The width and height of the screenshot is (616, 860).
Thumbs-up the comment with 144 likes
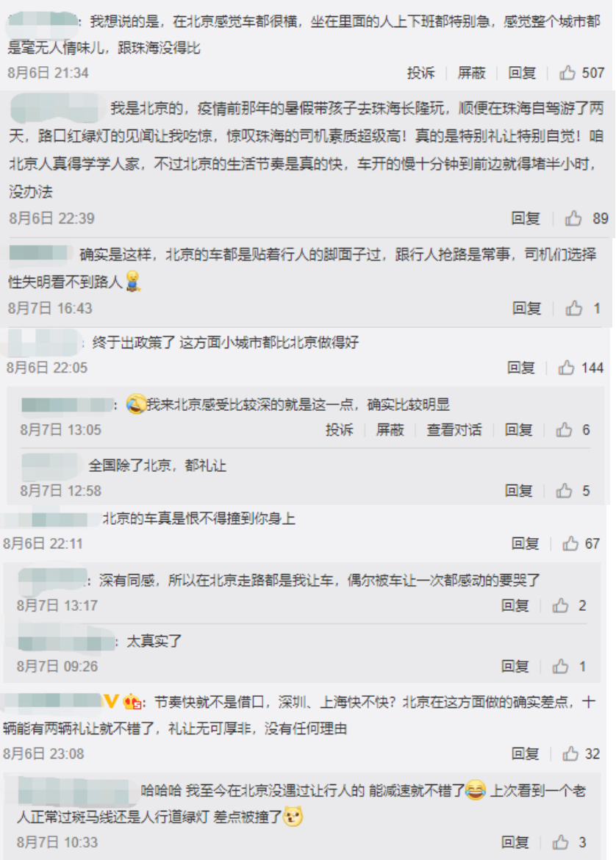566,368
